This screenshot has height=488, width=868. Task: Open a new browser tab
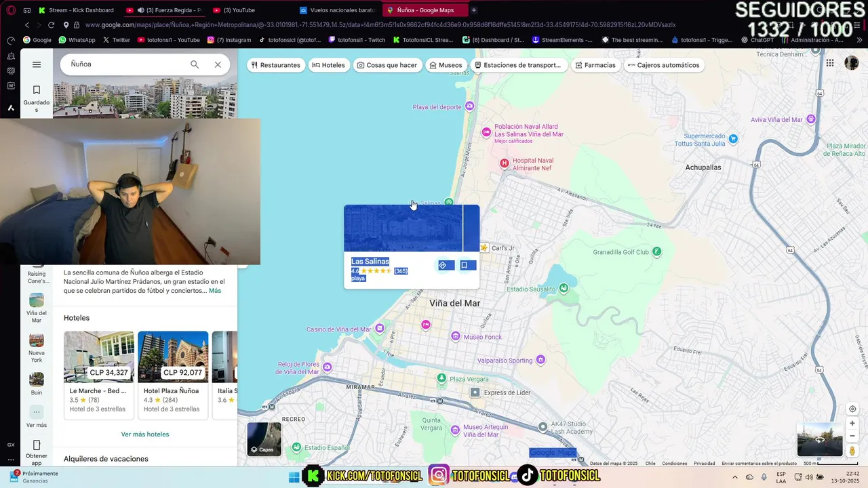coord(474,10)
